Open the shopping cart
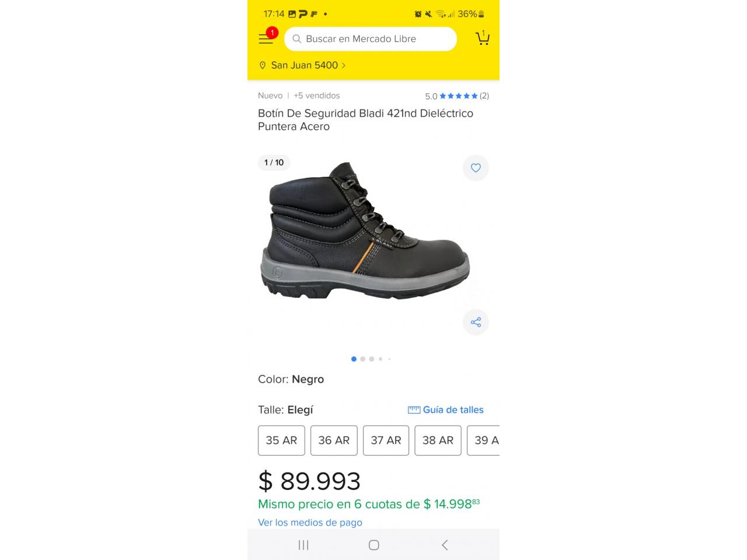Screen dimensions: 747x560 [482, 38]
